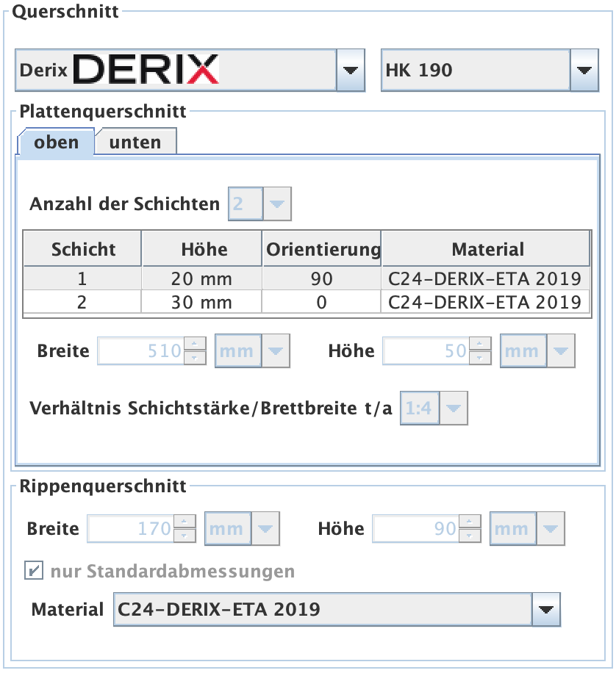The image size is (616, 673).
Task: Click the plate Breite 510 input field
Action: click(x=141, y=351)
